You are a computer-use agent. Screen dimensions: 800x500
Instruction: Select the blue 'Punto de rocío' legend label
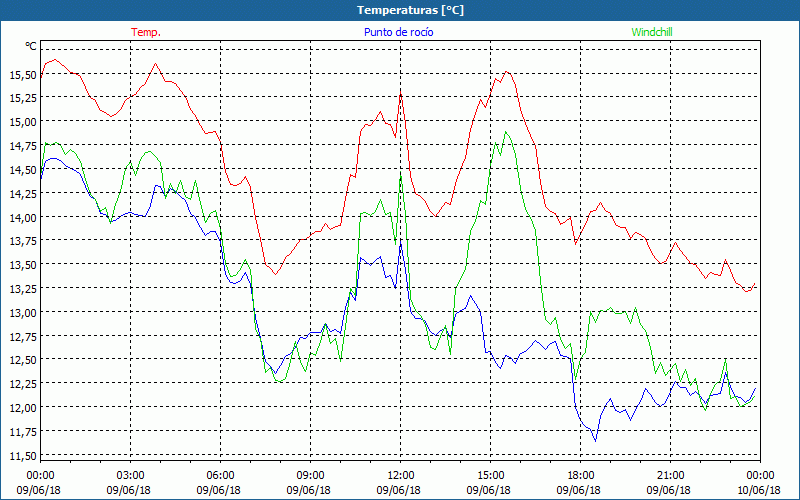pos(398,32)
